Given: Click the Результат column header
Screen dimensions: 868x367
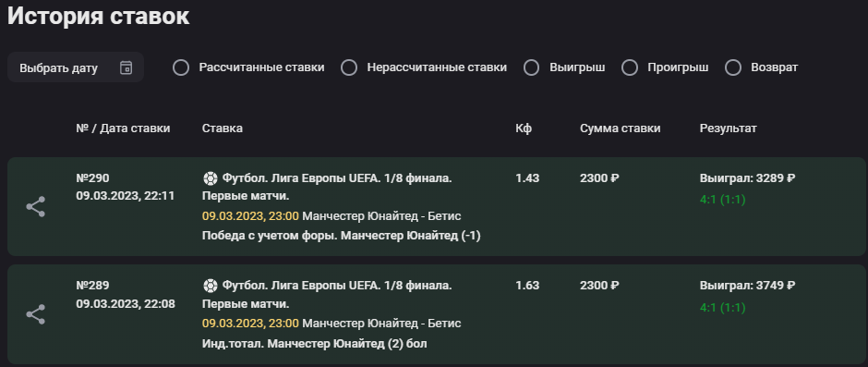Looking at the screenshot, I should tap(728, 128).
